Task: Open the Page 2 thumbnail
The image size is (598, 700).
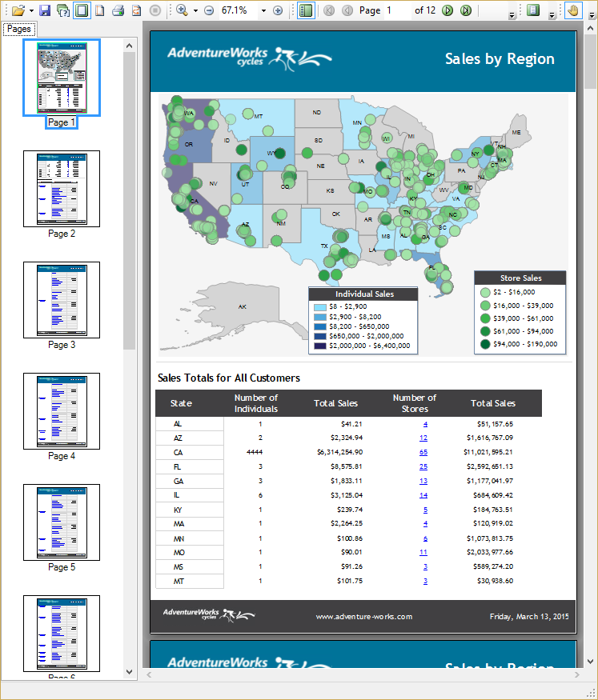Action: point(62,189)
